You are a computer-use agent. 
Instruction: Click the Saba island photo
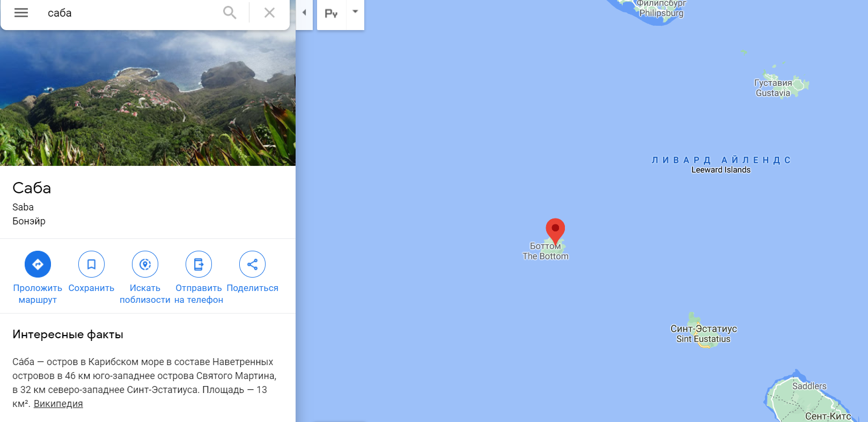[148, 98]
